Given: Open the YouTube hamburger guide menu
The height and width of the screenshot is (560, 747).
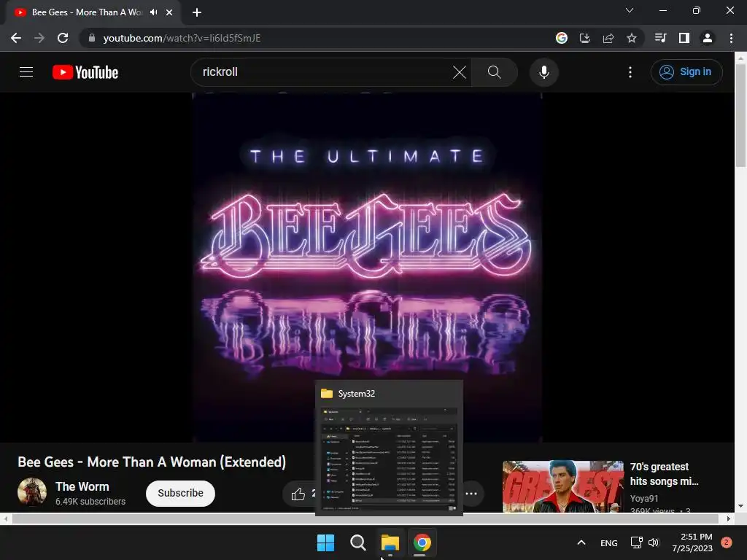Looking at the screenshot, I should pos(26,72).
